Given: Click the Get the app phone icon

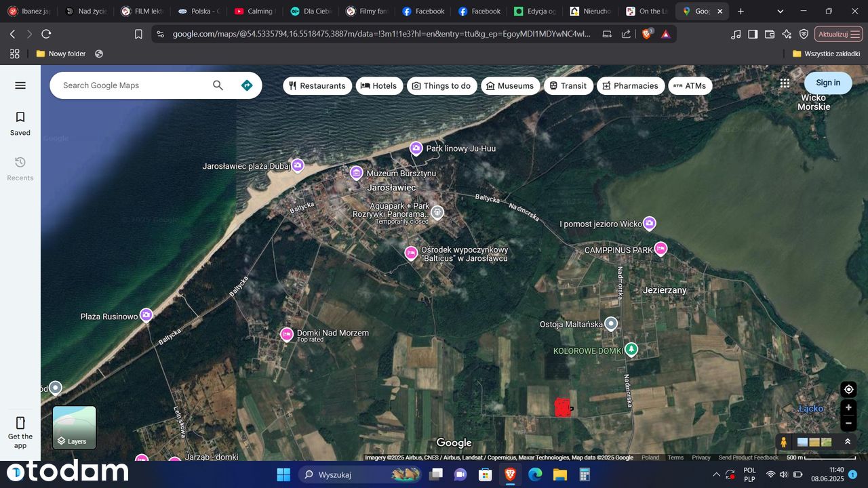Looking at the screenshot, I should click(20, 423).
